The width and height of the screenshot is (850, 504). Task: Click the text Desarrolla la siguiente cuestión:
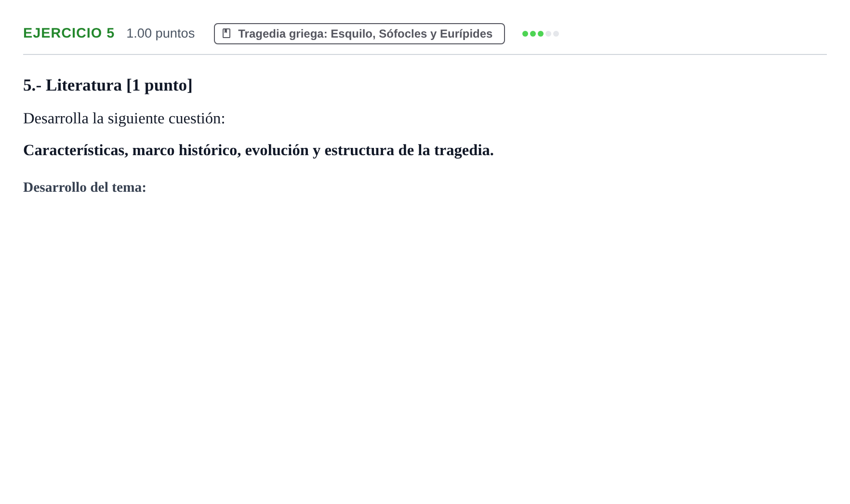click(x=124, y=119)
